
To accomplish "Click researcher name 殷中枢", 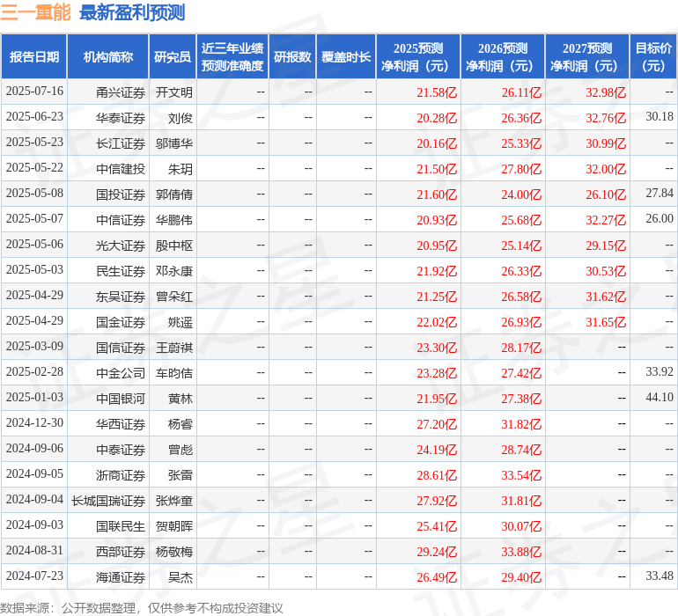I will [x=174, y=246].
